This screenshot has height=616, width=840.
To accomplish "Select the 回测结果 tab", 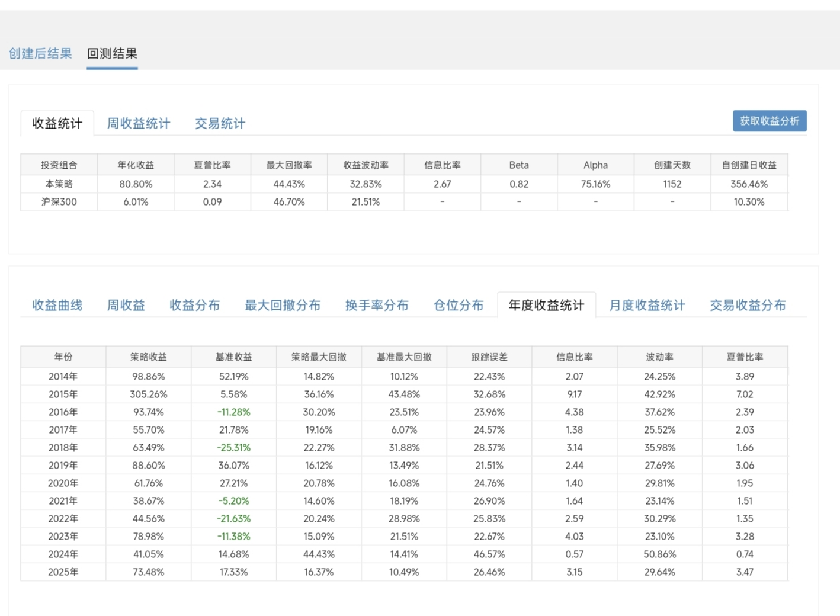I will click(x=112, y=54).
